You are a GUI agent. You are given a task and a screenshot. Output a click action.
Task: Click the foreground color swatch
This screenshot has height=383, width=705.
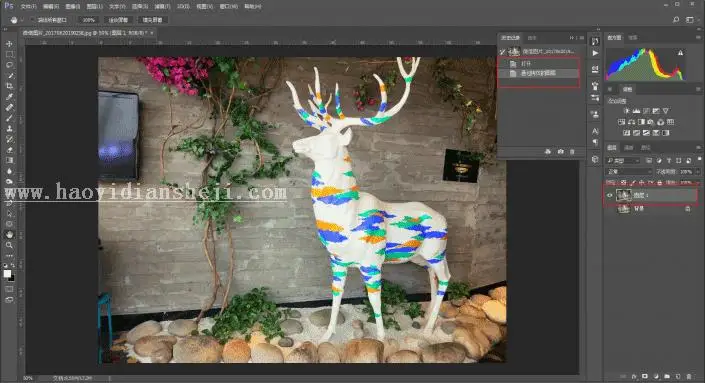[x=7, y=273]
